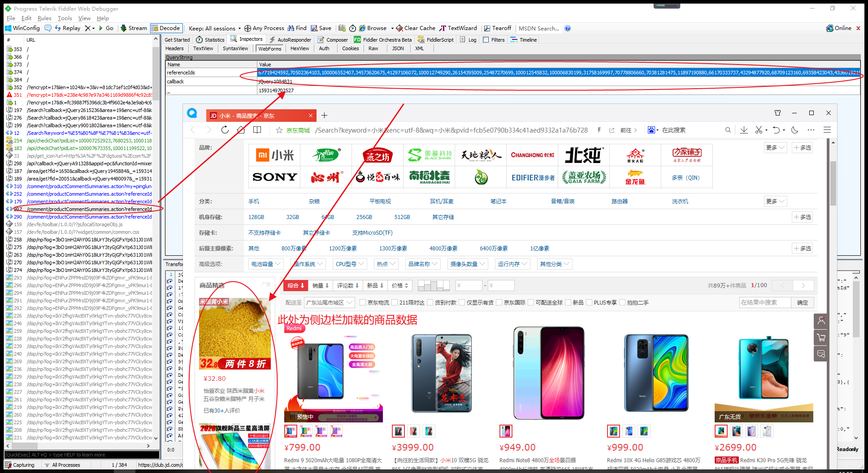Image resolution: width=868 pixels, height=473 pixels.
Task: Sort results by 销量
Action: tap(321, 285)
